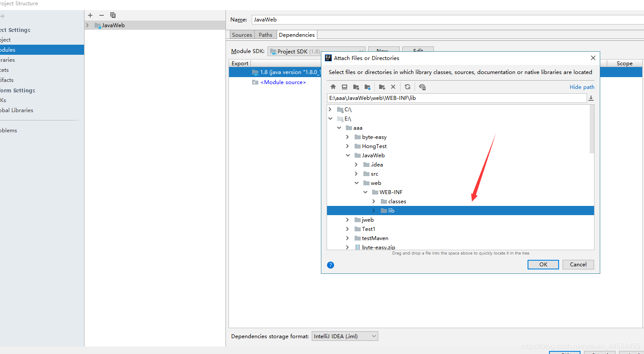644x354 pixels.
Task: Toggle show hidden files icon
Action: 422,87
